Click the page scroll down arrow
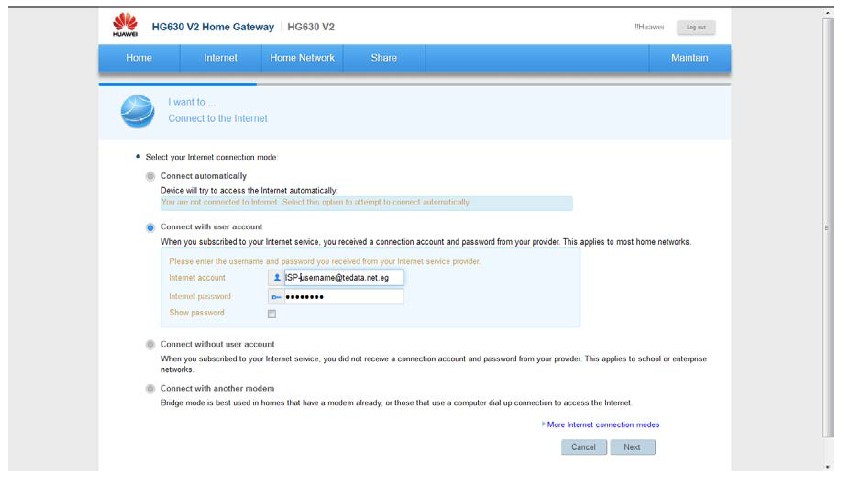The height and width of the screenshot is (479, 845). [828, 467]
